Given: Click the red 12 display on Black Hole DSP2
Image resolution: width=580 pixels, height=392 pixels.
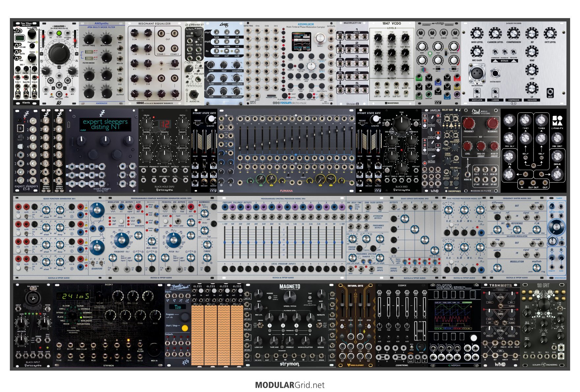Looking at the screenshot, I should point(164,124).
